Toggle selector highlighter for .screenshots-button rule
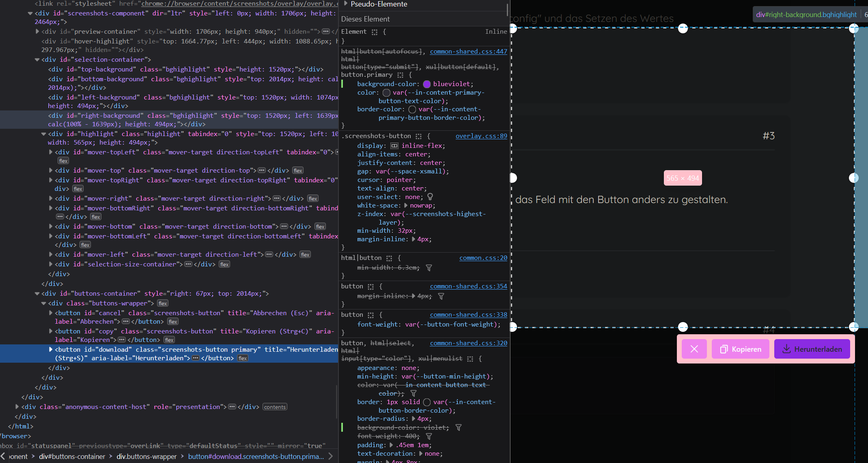 point(418,136)
